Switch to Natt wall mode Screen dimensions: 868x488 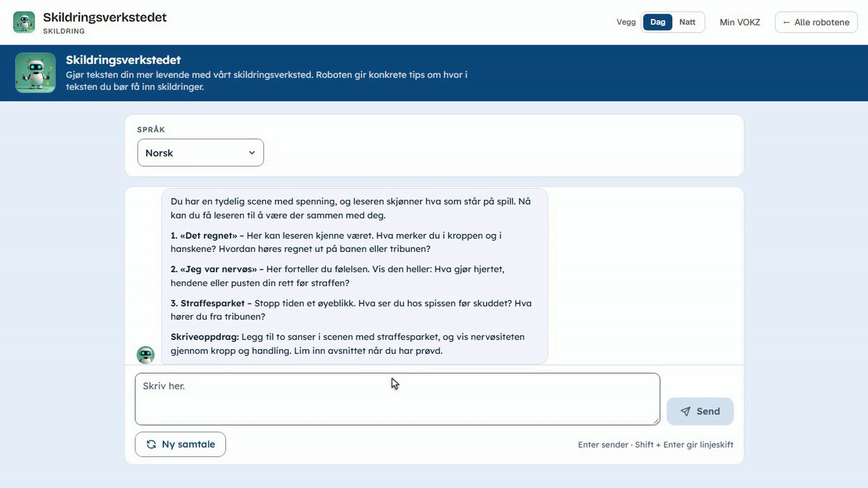coord(687,22)
